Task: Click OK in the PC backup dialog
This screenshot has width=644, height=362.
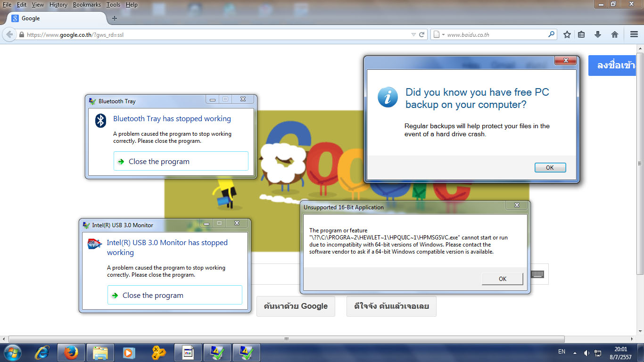Action: point(550,167)
